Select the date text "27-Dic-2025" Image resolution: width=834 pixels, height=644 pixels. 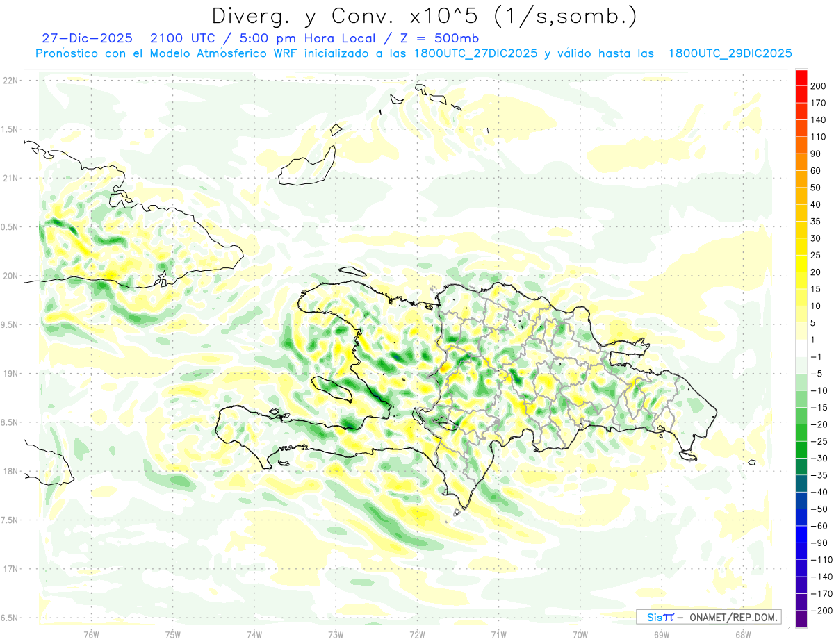(x=88, y=38)
